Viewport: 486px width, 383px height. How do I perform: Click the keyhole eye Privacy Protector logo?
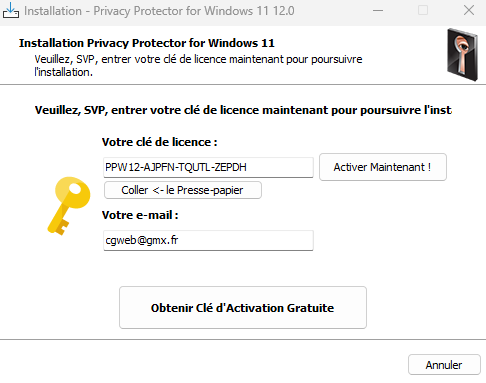(x=463, y=55)
